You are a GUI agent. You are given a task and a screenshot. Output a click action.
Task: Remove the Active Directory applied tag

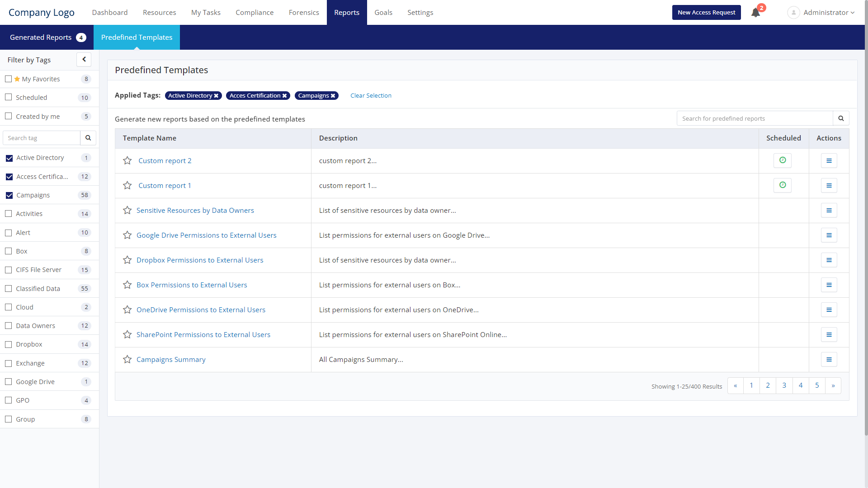[216, 96]
